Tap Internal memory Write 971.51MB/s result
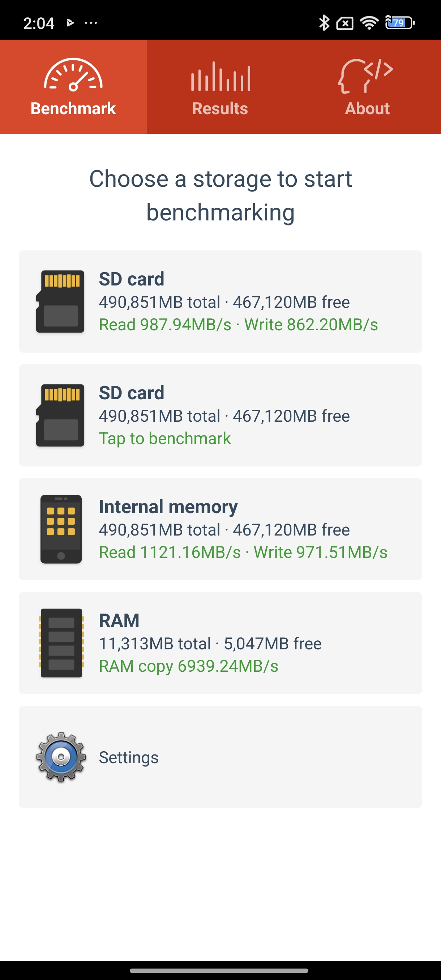 point(320,552)
